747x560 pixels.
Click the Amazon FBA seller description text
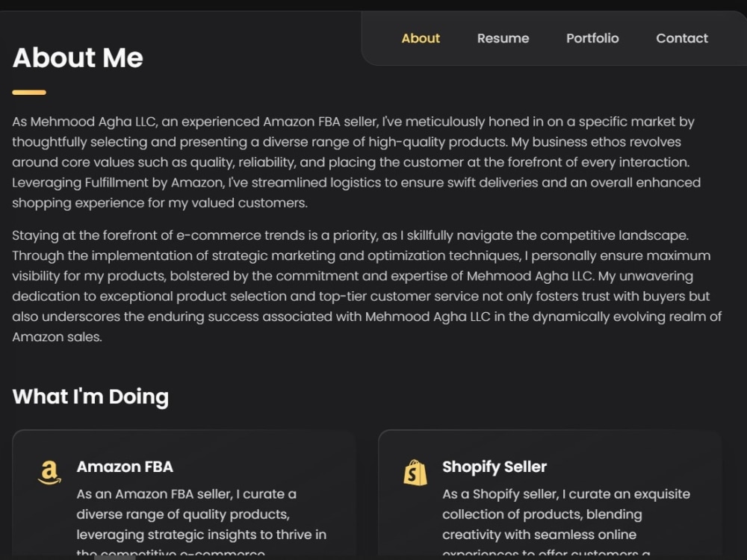pyautogui.click(x=201, y=523)
